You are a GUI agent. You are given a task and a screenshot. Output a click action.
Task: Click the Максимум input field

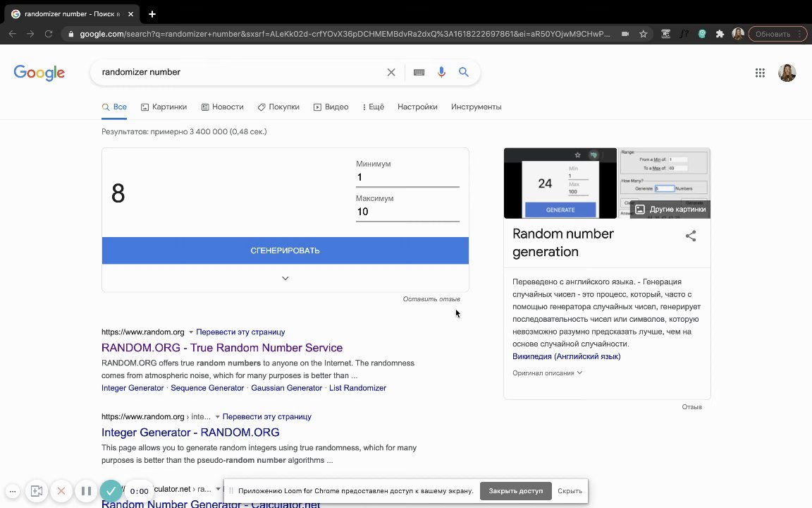(x=407, y=212)
